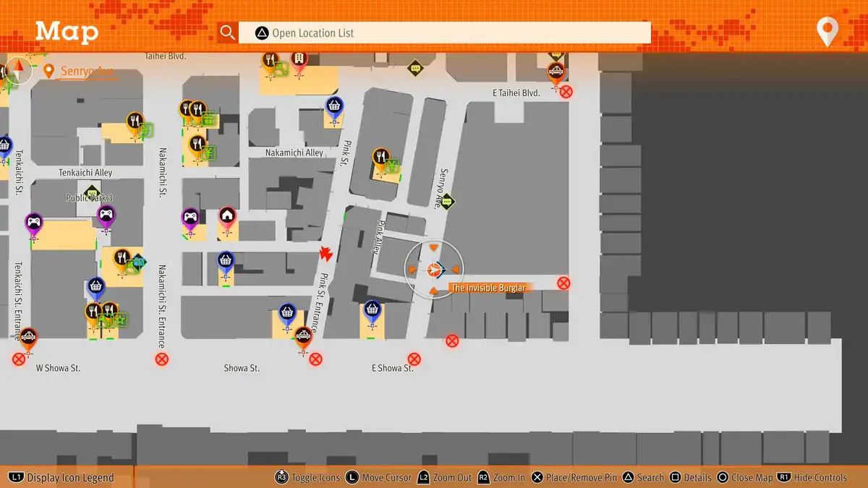
Task: Click The Invisible Burglar label
Action: (488, 288)
